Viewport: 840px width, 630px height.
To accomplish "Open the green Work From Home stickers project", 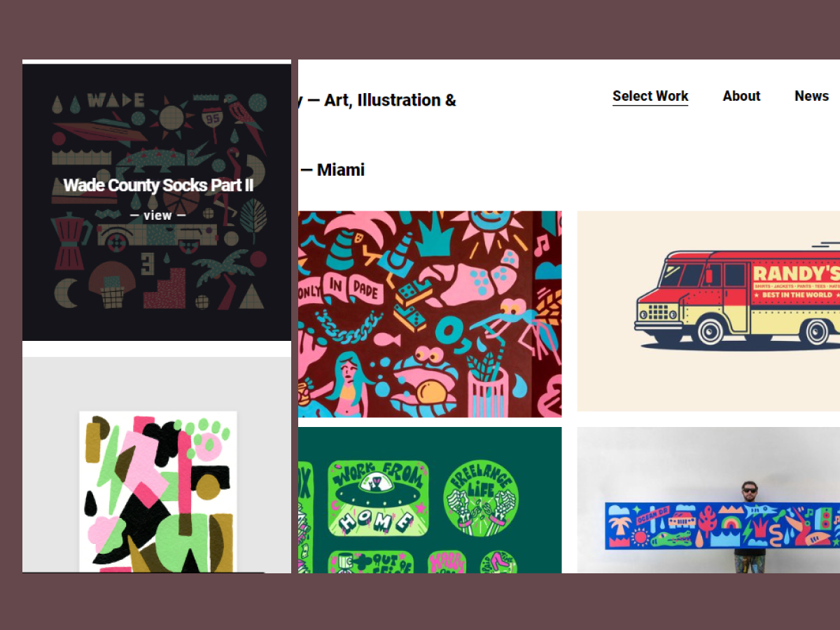I will (430, 500).
